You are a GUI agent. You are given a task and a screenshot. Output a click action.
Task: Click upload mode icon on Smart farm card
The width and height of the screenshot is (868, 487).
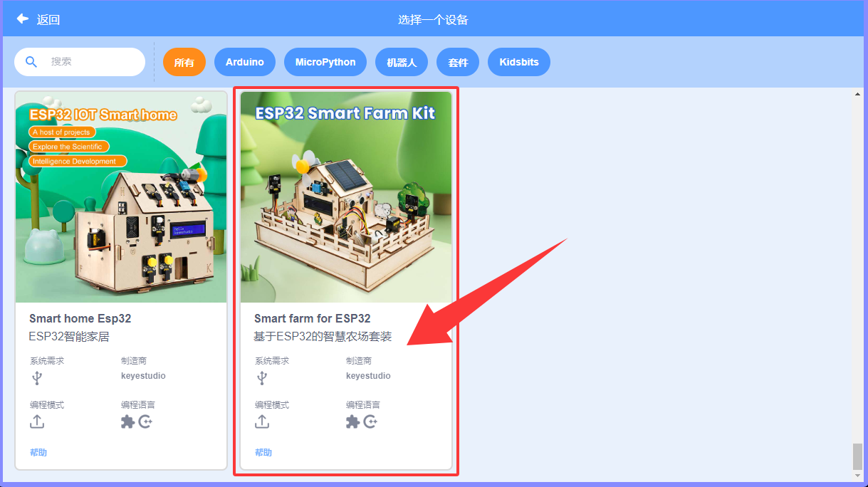262,421
